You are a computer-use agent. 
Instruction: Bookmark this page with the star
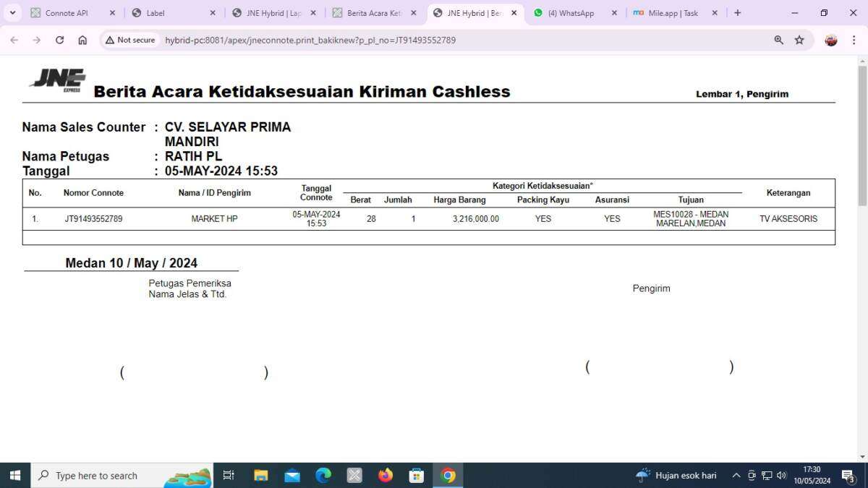pyautogui.click(x=799, y=40)
